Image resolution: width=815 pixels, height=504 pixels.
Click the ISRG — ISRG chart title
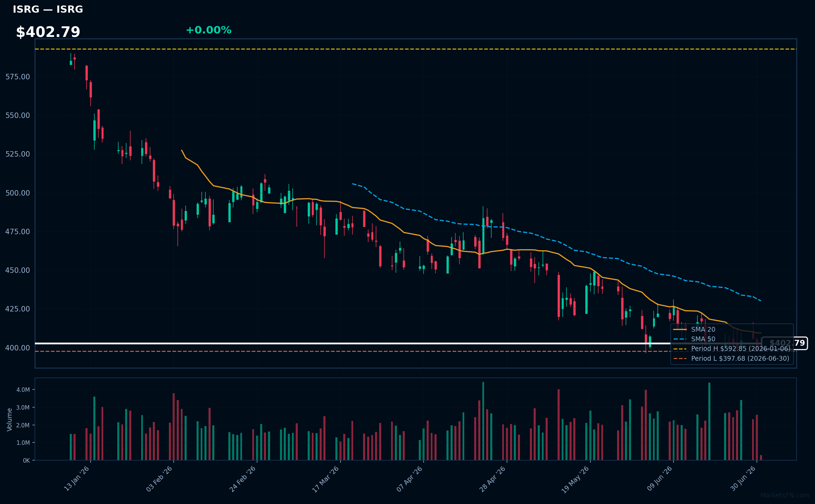[48, 9]
